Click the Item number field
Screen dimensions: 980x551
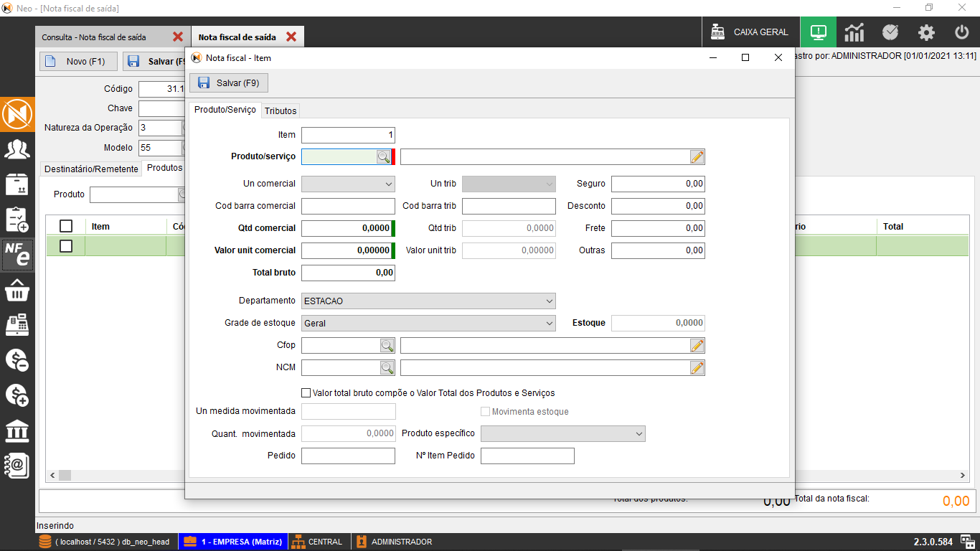(x=348, y=135)
